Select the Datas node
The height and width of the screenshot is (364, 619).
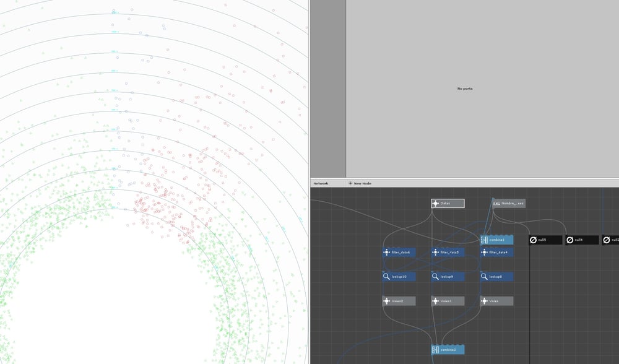pyautogui.click(x=448, y=203)
